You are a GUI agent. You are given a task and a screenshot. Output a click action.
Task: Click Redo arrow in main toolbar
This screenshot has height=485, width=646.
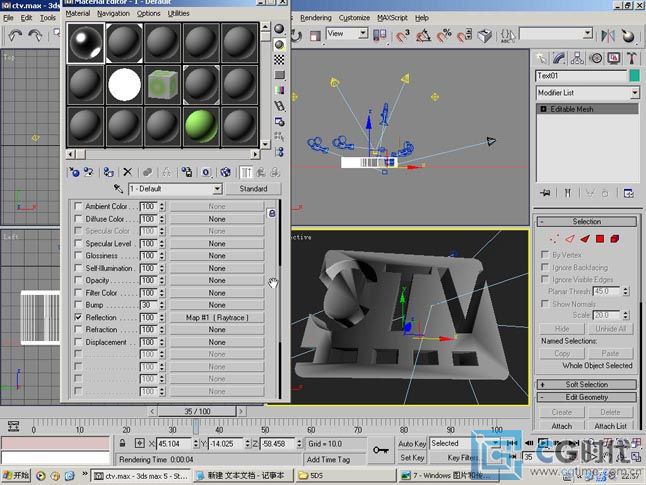35,36
